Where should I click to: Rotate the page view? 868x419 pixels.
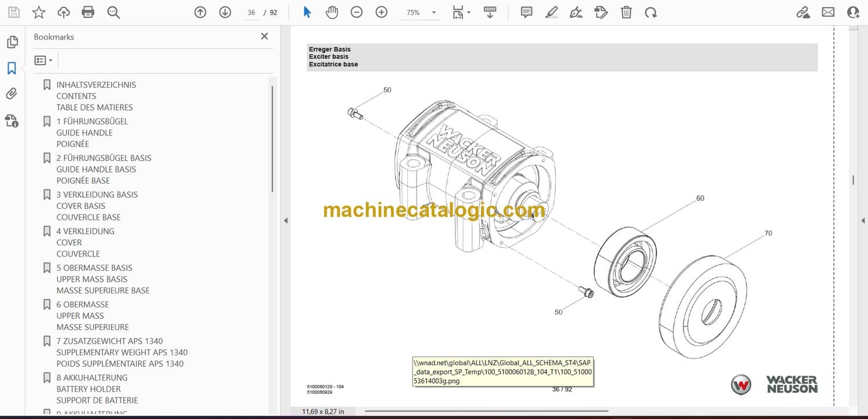pos(650,12)
